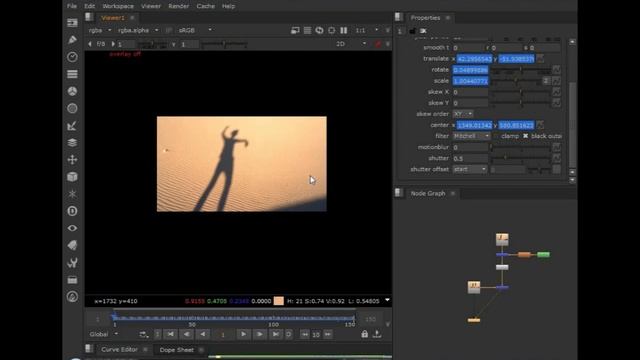
Task: Open the Views eye icon
Action: [72, 228]
